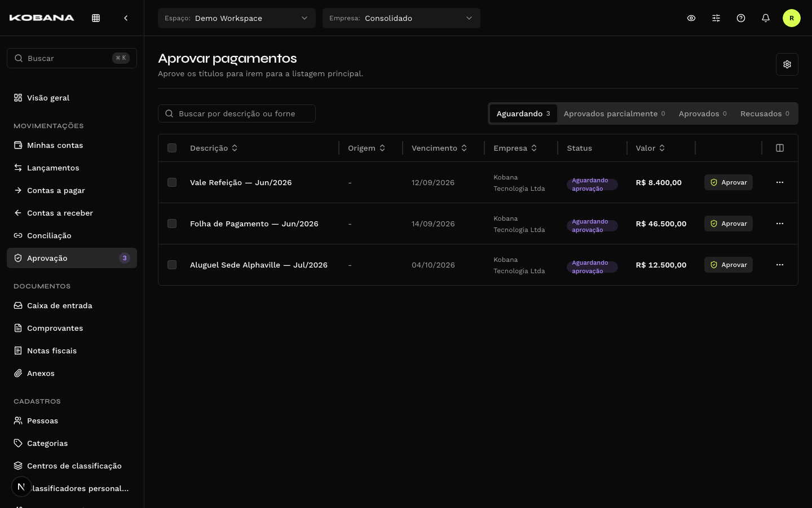812x508 pixels.
Task: Switch to the Aguardando tab
Action: click(x=523, y=113)
